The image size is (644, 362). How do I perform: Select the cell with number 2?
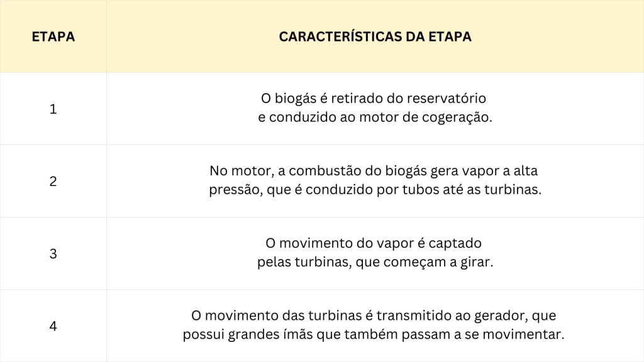[x=53, y=181]
